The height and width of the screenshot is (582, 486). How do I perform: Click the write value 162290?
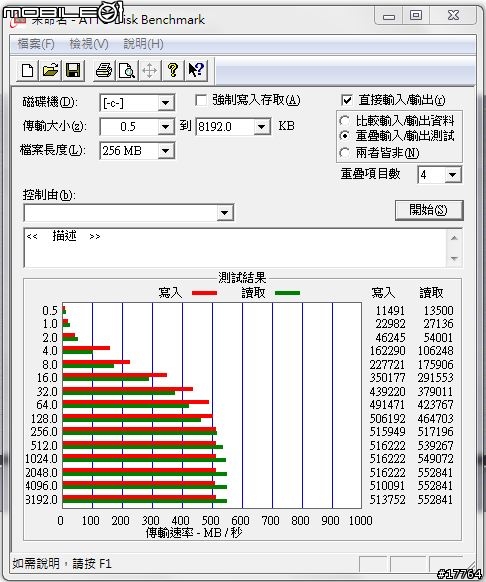coord(387,351)
